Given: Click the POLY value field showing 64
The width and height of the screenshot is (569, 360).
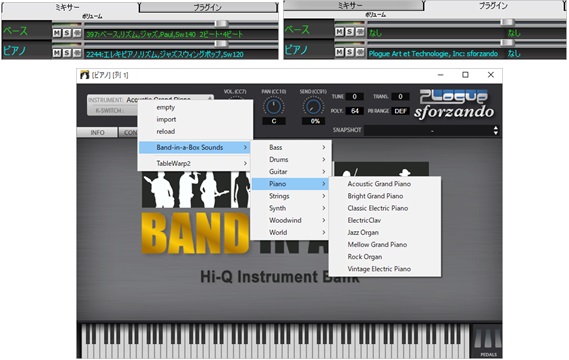Looking at the screenshot, I should 355,111.
